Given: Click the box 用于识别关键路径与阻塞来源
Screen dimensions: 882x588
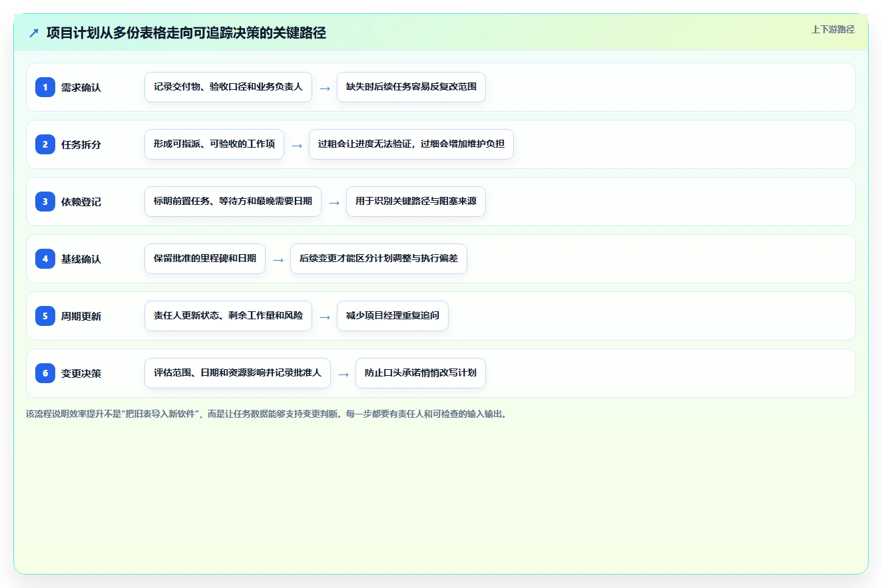Looking at the screenshot, I should click(416, 202).
